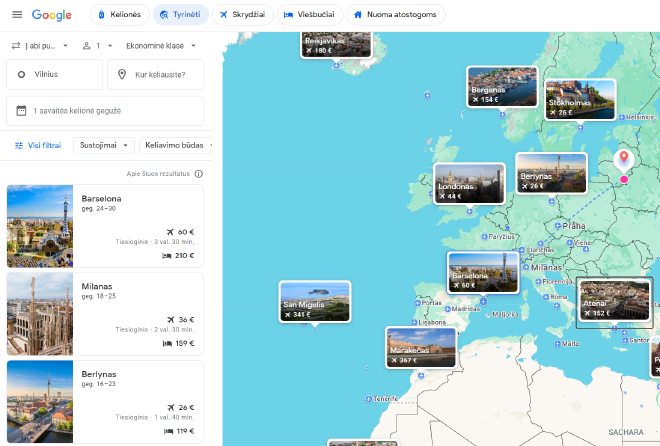Image resolution: width=660 pixels, height=446 pixels.
Task: Open Visi filtrai filters
Action: [38, 146]
